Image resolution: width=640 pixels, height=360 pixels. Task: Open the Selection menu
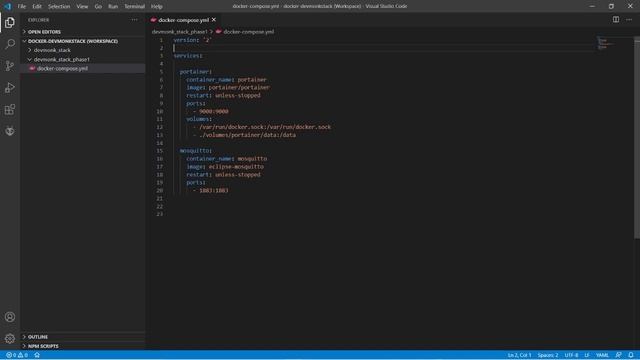pyautogui.click(x=59, y=6)
